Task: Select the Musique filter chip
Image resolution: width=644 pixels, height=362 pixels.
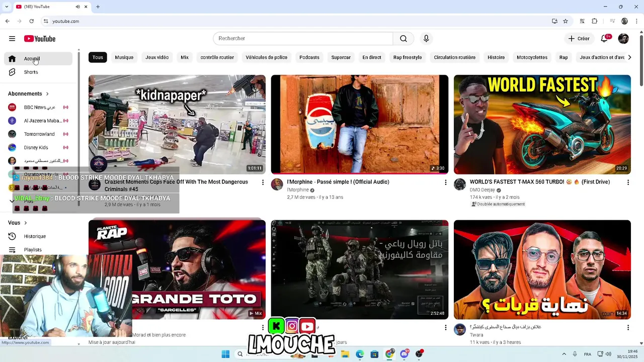Action: 124,57
